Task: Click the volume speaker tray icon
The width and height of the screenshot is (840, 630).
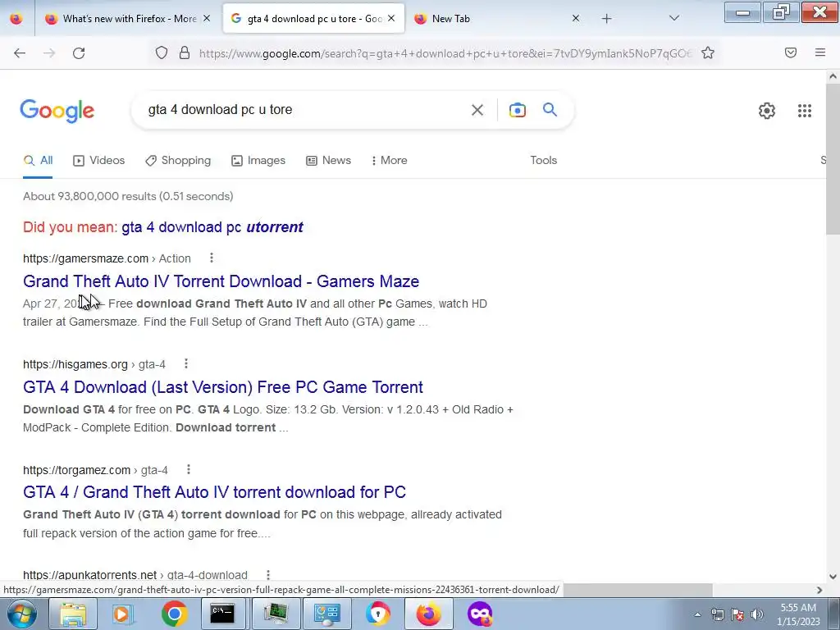Action: [x=756, y=614]
